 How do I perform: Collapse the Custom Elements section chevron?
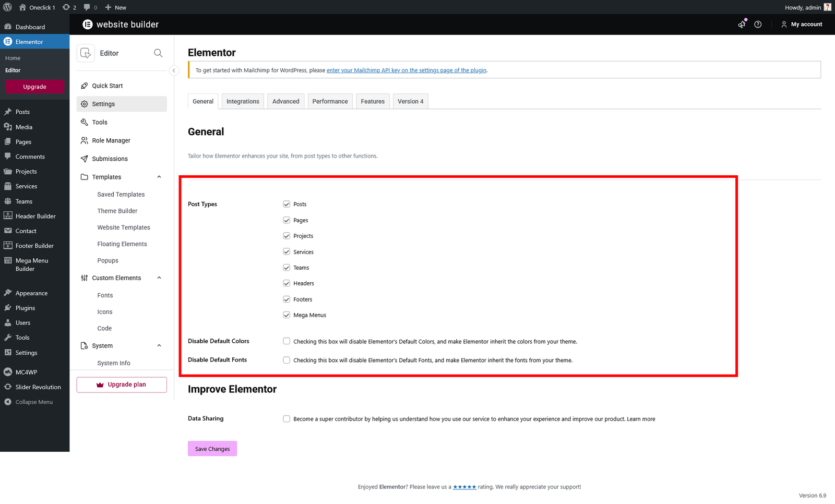pos(159,278)
